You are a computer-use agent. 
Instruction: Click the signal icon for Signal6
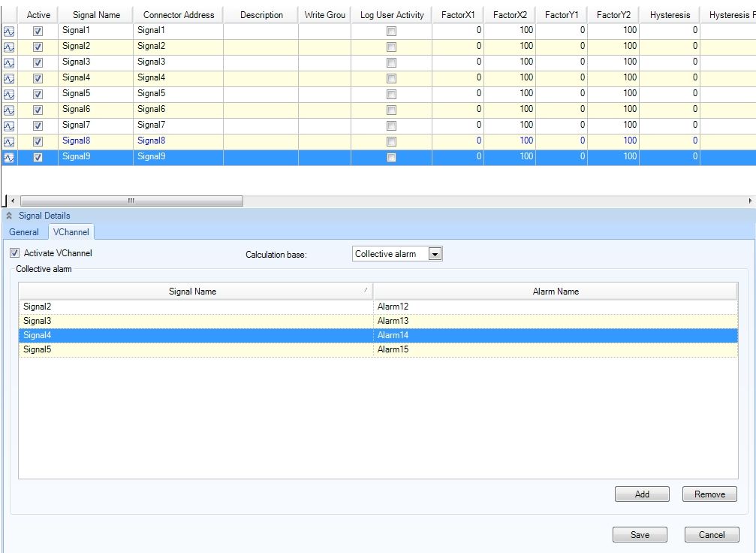[x=9, y=110]
